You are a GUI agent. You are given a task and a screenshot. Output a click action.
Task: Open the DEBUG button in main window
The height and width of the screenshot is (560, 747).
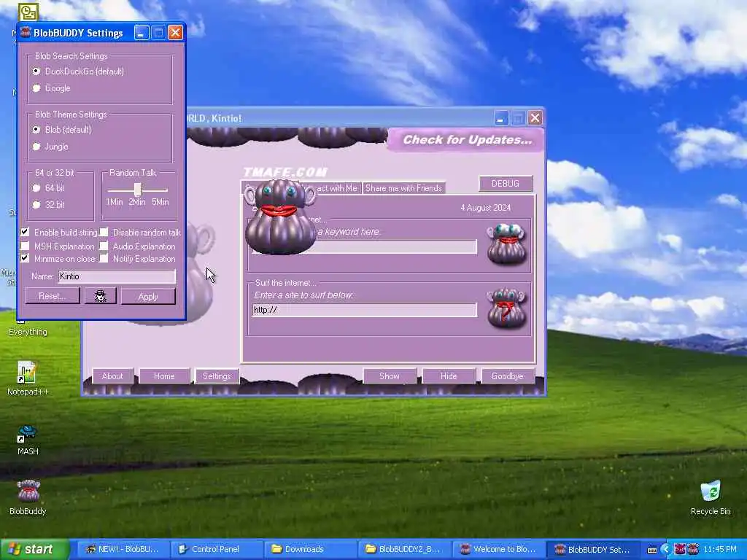[506, 184]
